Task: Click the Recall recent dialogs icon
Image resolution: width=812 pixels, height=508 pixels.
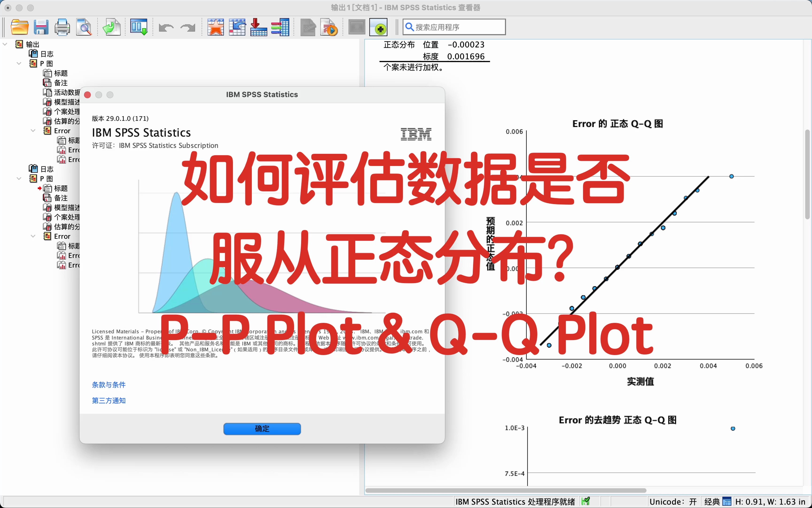Action: point(139,27)
